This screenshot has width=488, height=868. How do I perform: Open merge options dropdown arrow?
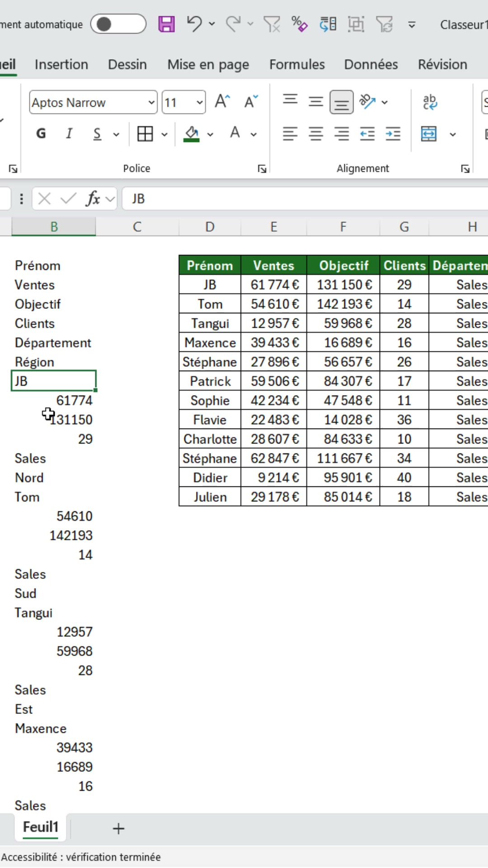click(x=453, y=135)
